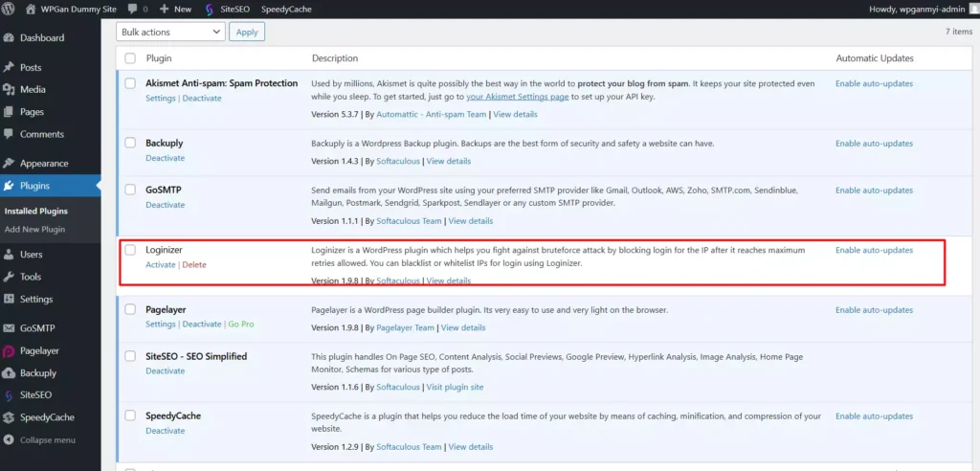Click the SpeedyCache icon in sidebar
The width and height of the screenshot is (980, 471).
click(9, 417)
